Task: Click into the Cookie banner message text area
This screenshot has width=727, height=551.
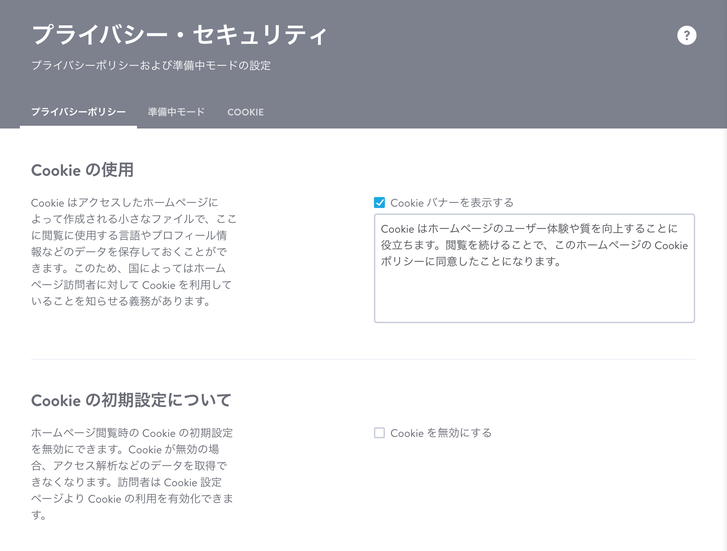Action: pyautogui.click(x=534, y=268)
